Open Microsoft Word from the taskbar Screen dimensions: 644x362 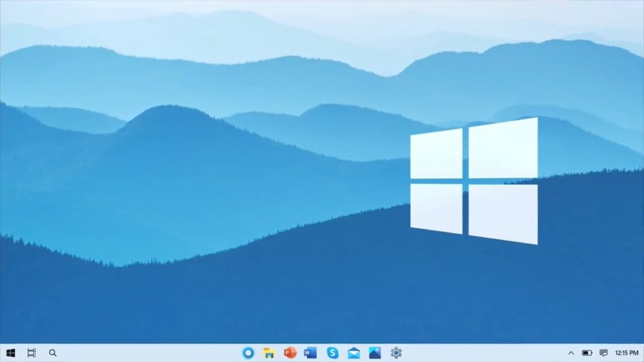310,353
